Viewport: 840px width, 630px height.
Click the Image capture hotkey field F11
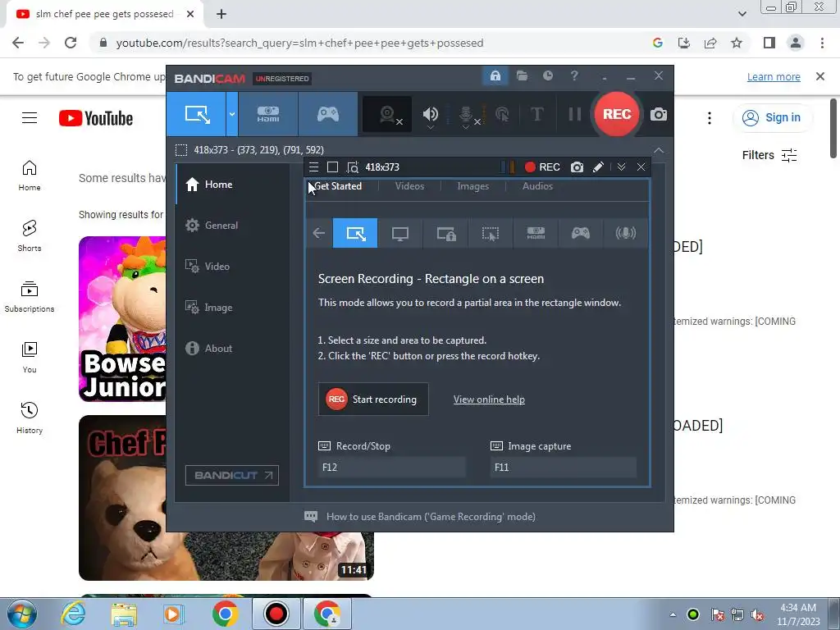coord(564,467)
